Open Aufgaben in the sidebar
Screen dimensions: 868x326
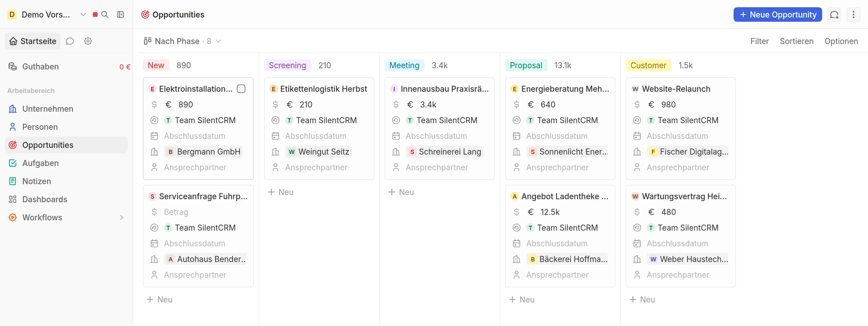pyautogui.click(x=66, y=163)
